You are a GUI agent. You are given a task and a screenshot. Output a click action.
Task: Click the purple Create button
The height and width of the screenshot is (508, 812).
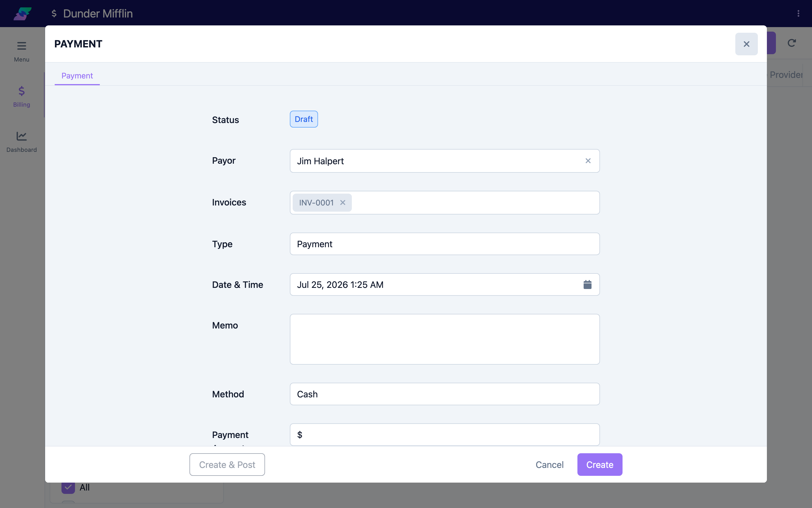point(600,465)
